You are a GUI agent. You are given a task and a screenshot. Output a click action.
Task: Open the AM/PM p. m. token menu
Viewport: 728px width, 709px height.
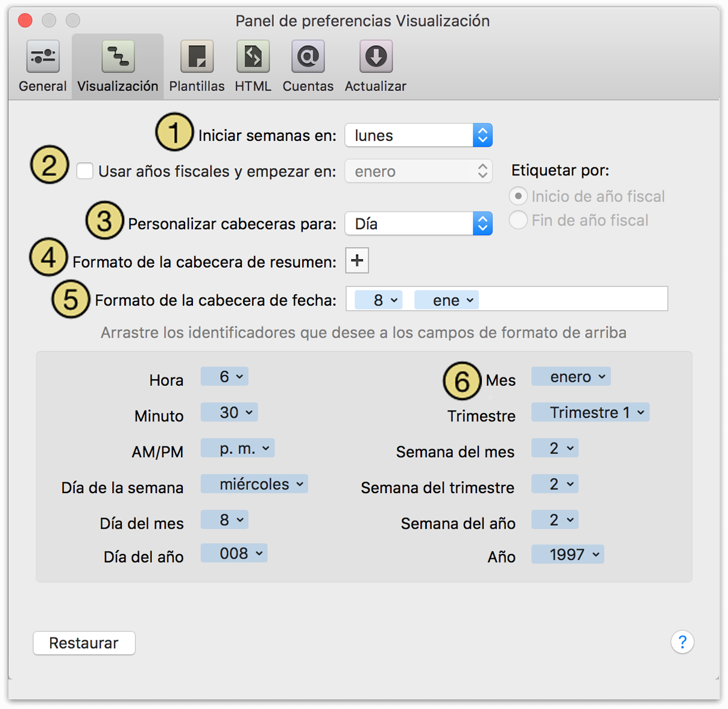[238, 448]
